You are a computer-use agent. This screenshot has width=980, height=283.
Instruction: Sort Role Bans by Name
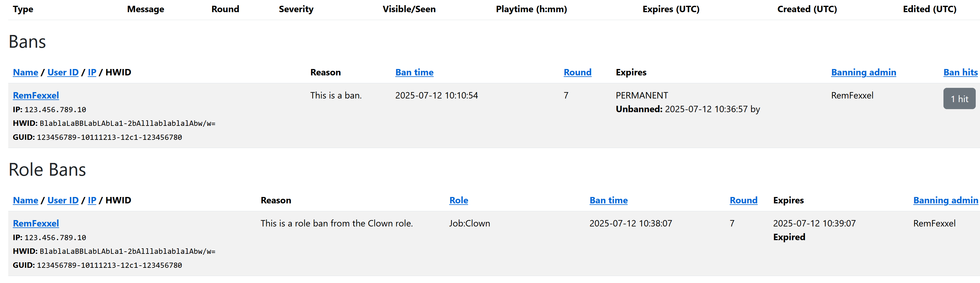pyautogui.click(x=26, y=200)
